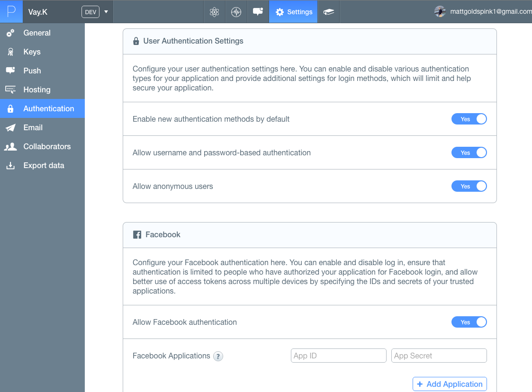Click the Parse logo icon
Viewport: 532px width, 392px height.
click(x=11, y=12)
